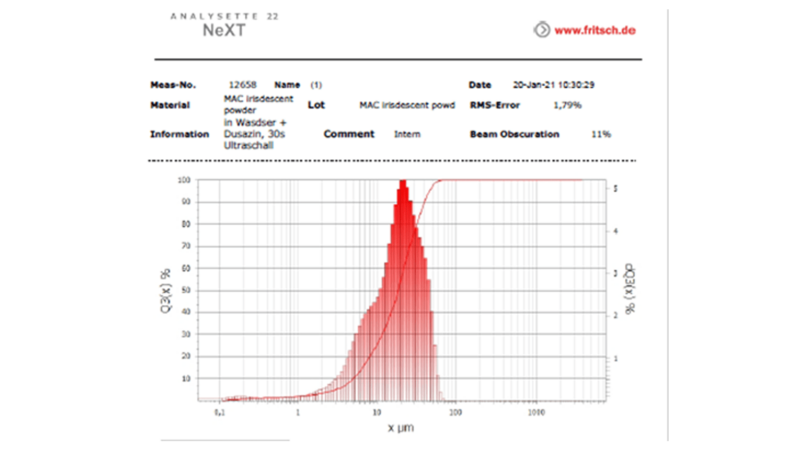800x452 pixels.
Task: Select the Lot value text
Action: coord(404,104)
